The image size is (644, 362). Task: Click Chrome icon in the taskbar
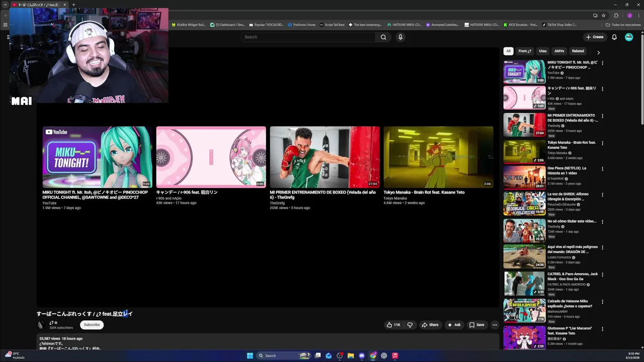(373, 355)
